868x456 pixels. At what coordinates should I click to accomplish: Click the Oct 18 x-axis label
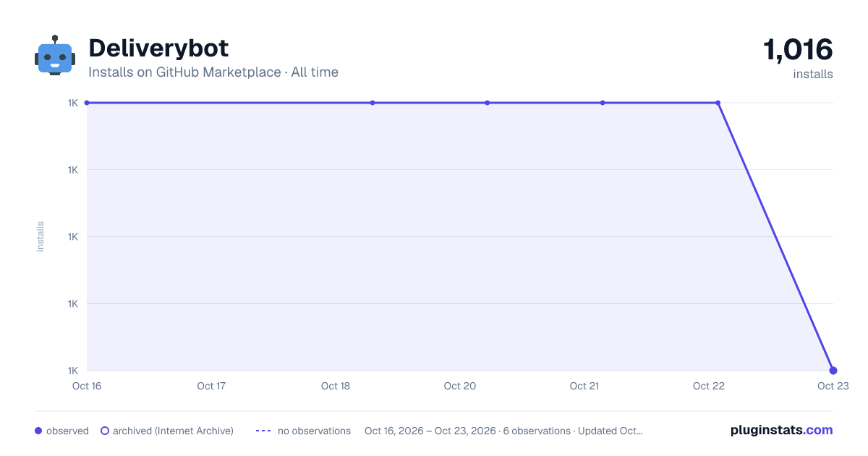(336, 387)
